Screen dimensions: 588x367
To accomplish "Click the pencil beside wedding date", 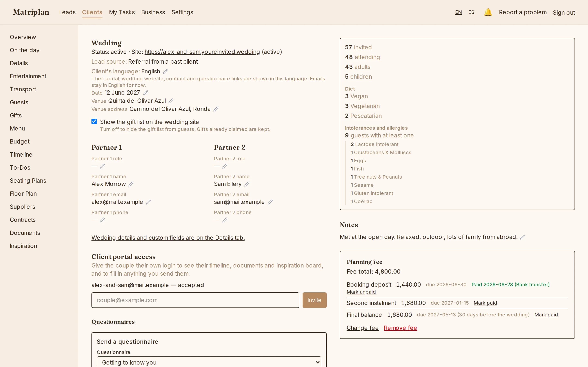I will pyautogui.click(x=146, y=93).
